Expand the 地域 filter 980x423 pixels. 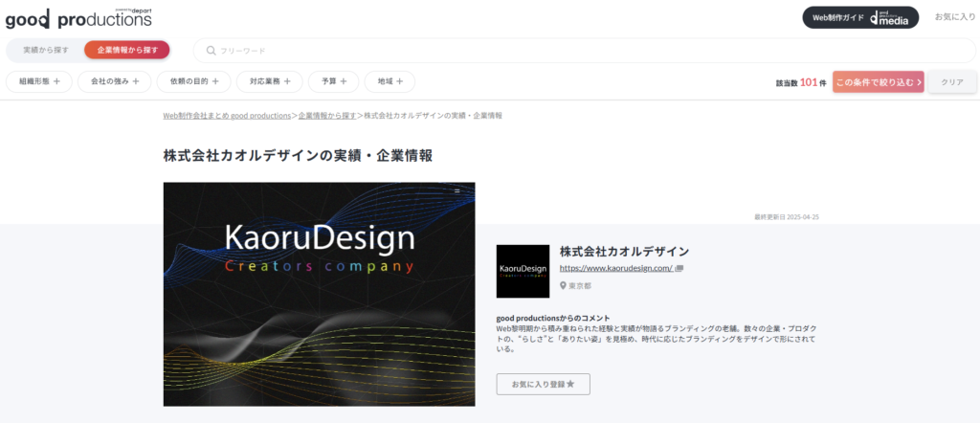[390, 81]
